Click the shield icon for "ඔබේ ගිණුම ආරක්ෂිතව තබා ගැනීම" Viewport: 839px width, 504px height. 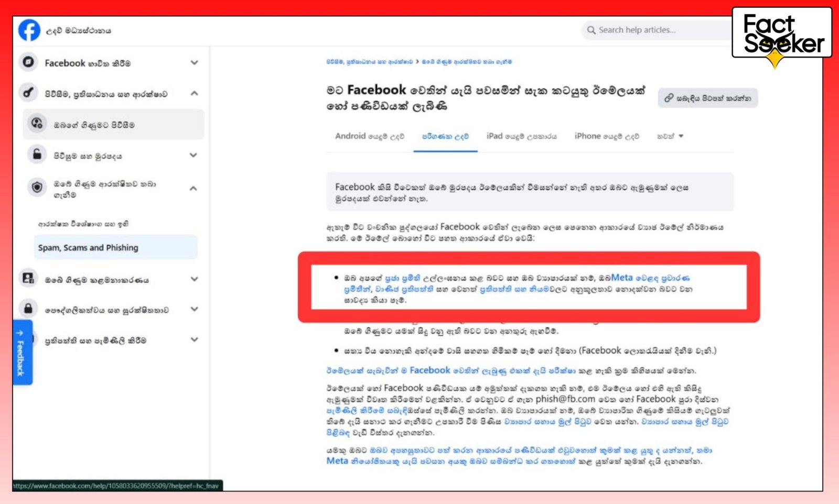[x=37, y=187]
